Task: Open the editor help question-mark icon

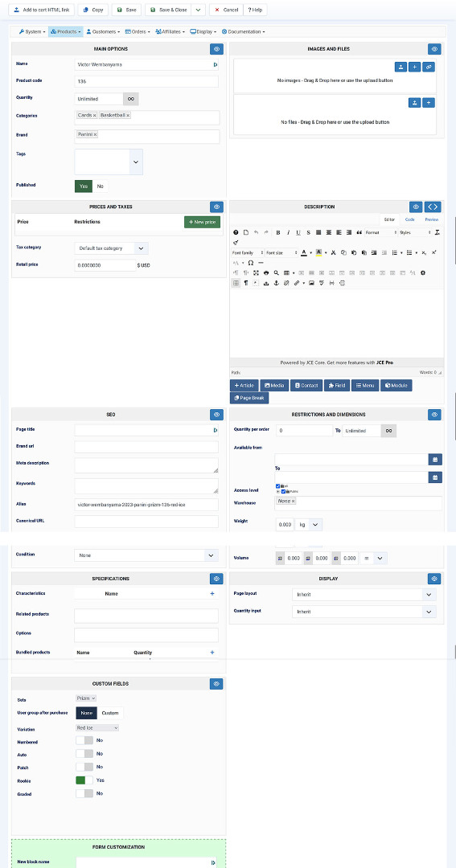Action: pos(236,232)
